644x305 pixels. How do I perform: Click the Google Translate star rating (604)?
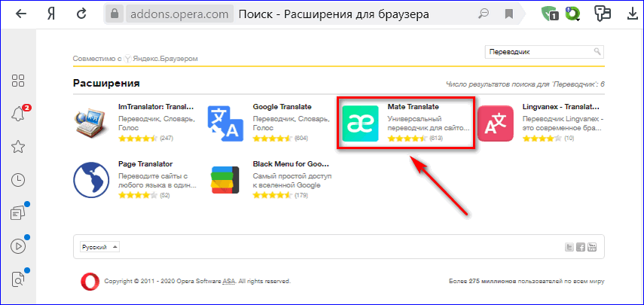273,139
